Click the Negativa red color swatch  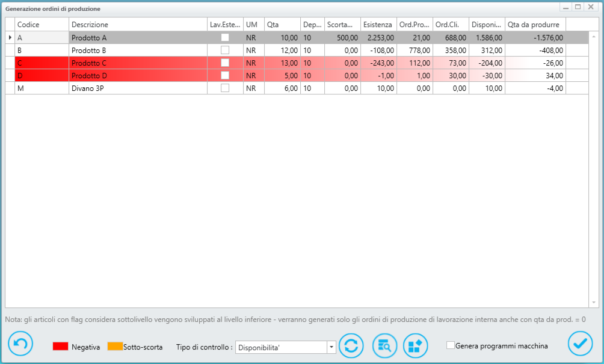point(61,346)
